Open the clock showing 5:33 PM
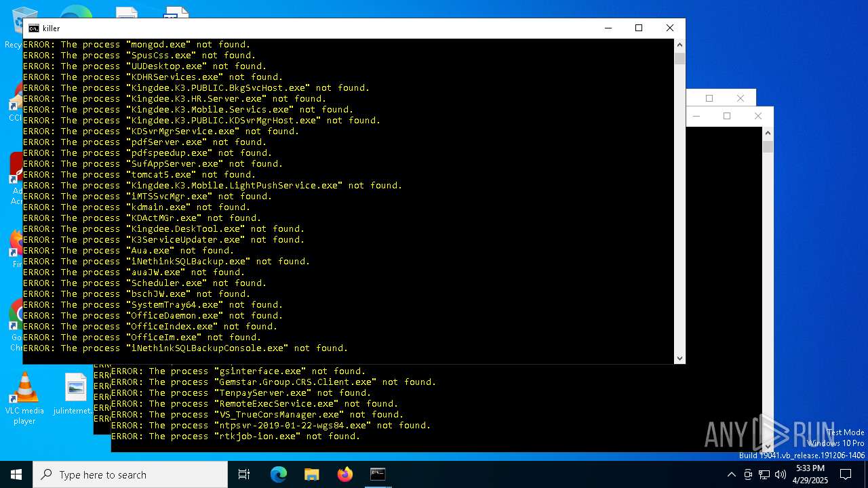 coord(810,474)
